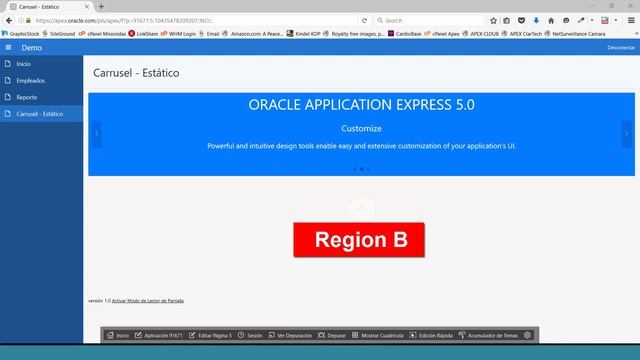
Task: Click the scroll-to-top circle button
Action: pyautogui.click(x=362, y=209)
